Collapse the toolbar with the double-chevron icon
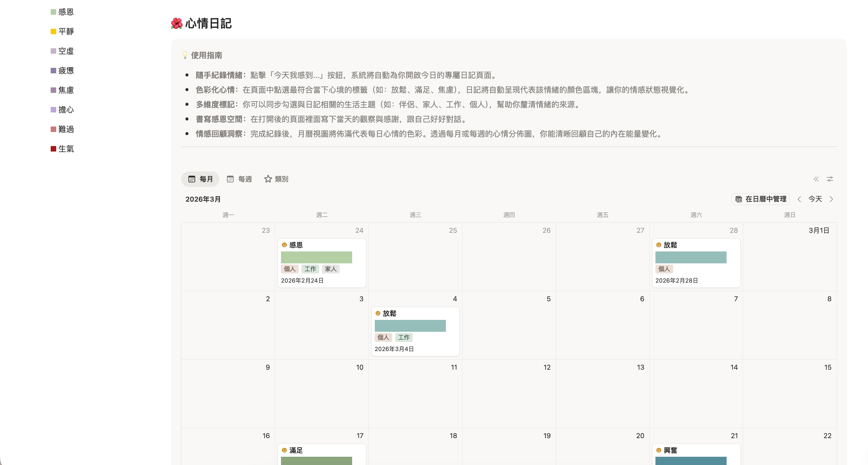The image size is (868, 465). (816, 179)
